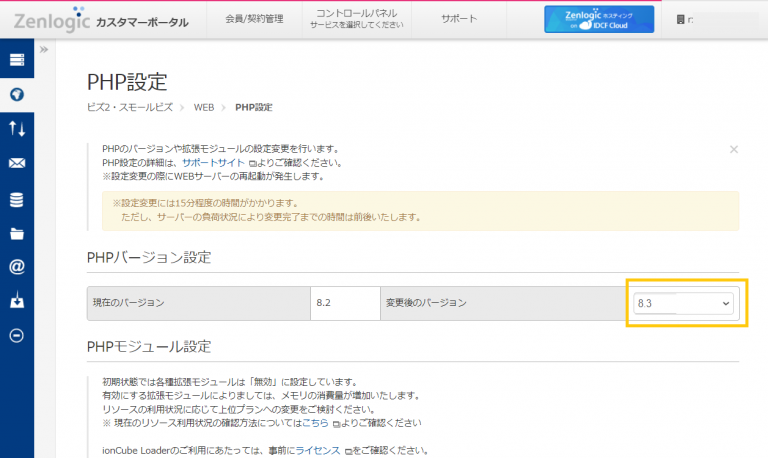Open the mail envelope sidebar icon
The height and width of the screenshot is (458, 768).
pos(16,163)
